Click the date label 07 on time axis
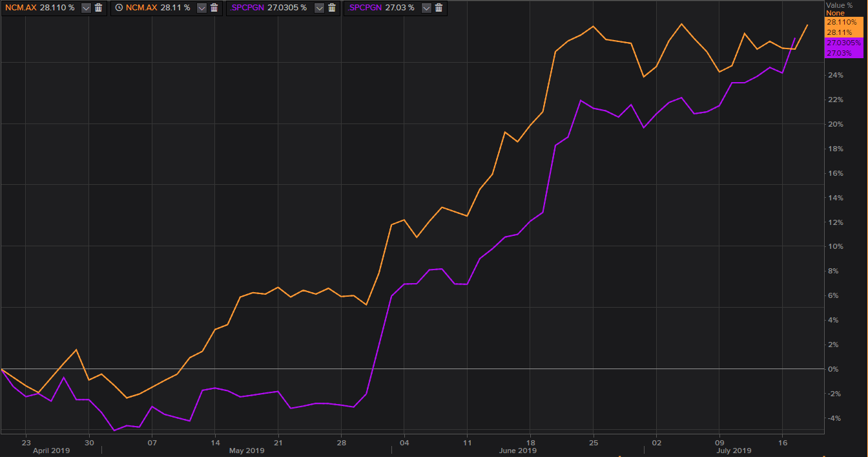 (x=152, y=443)
